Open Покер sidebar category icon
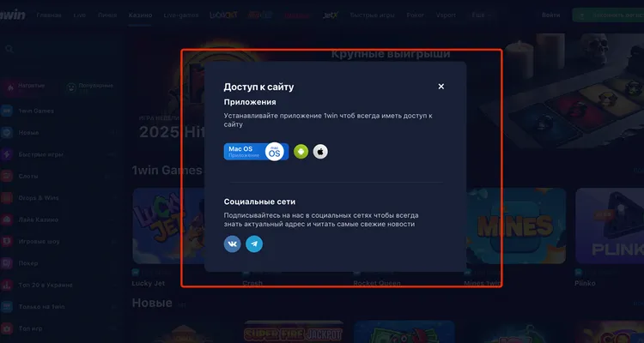 click(x=7, y=263)
